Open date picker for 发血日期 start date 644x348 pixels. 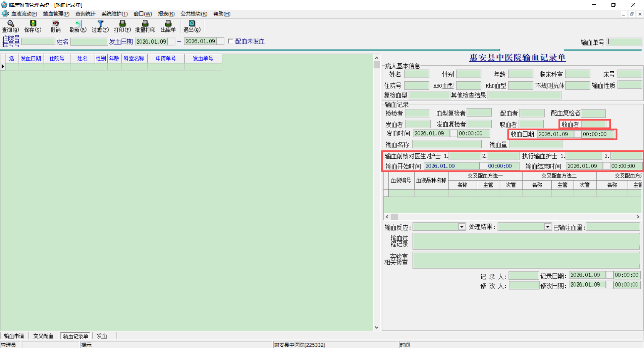[x=171, y=42]
